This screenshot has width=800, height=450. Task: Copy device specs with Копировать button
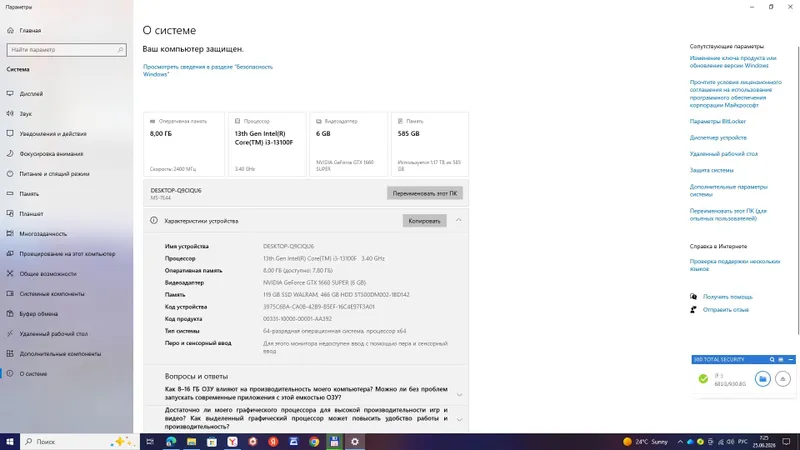pos(424,221)
